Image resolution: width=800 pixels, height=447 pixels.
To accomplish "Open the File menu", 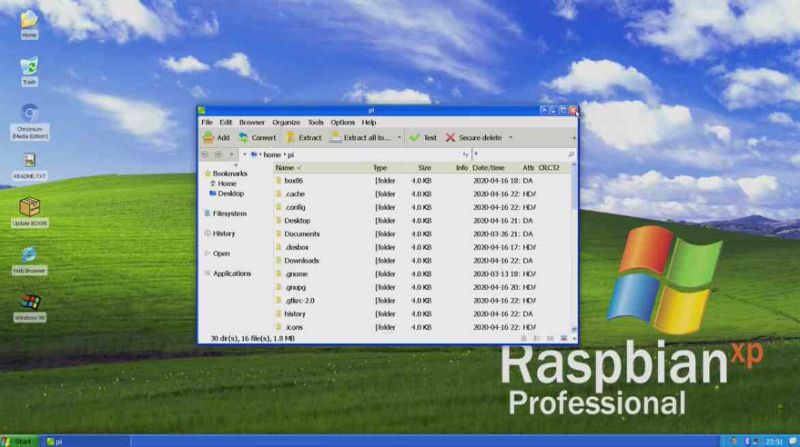I will coord(207,122).
